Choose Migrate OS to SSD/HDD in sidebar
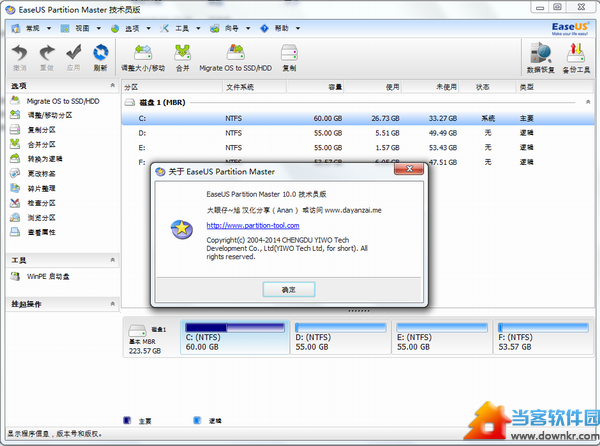The width and height of the screenshot is (600, 446). 63,101
